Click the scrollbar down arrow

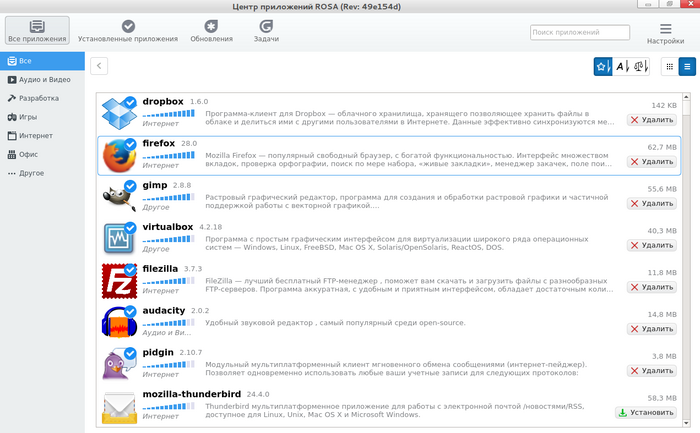[x=686, y=423]
